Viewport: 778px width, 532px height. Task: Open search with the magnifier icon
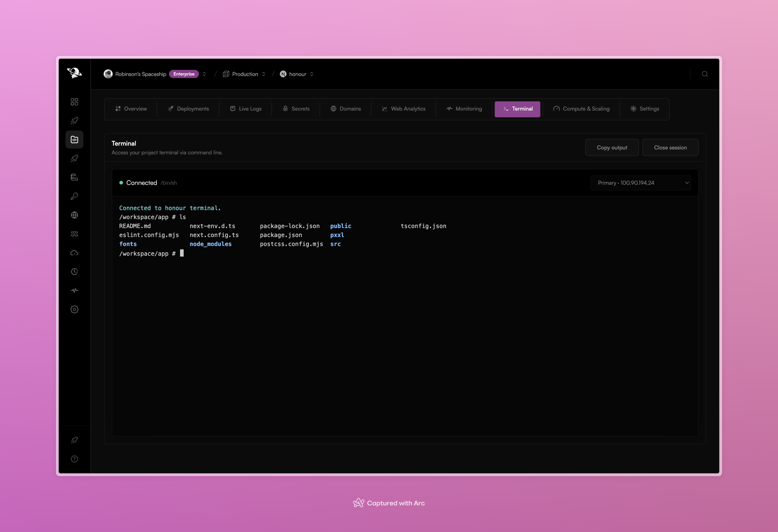(x=705, y=74)
